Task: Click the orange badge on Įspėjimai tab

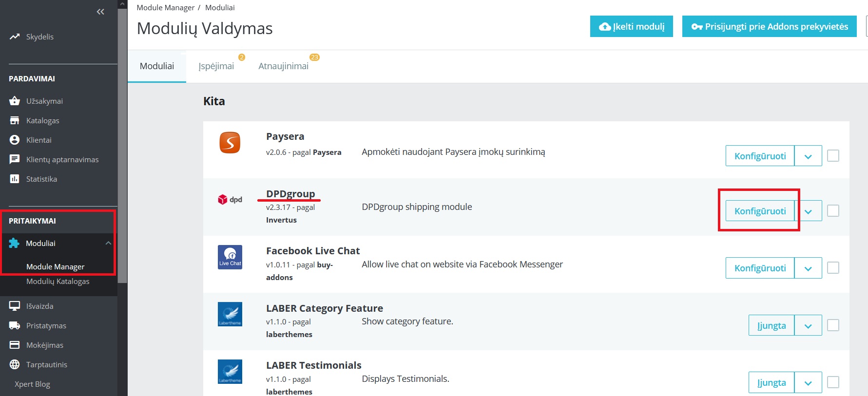Action: point(242,57)
